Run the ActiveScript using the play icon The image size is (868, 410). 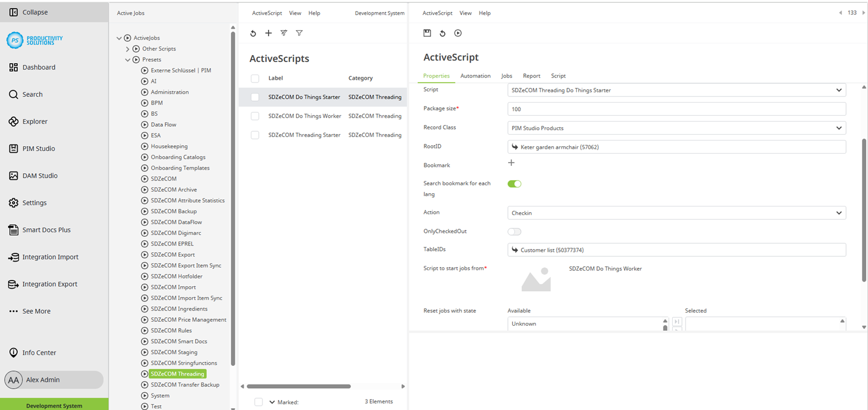[458, 33]
